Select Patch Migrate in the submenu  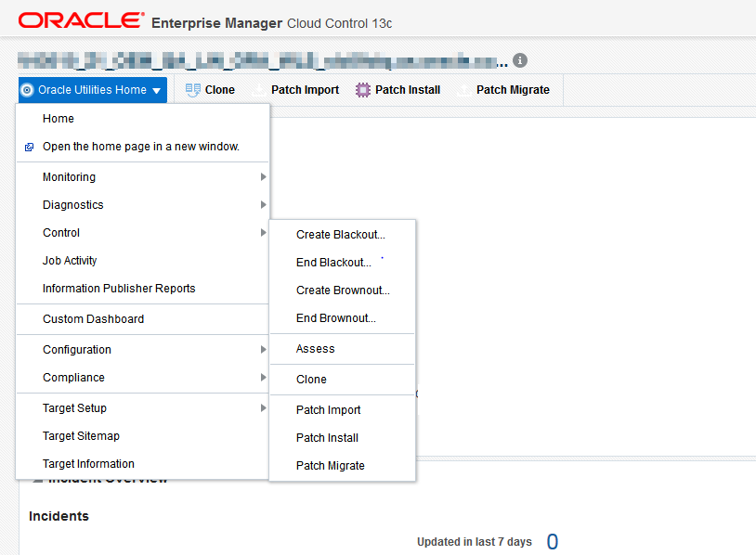point(343,466)
